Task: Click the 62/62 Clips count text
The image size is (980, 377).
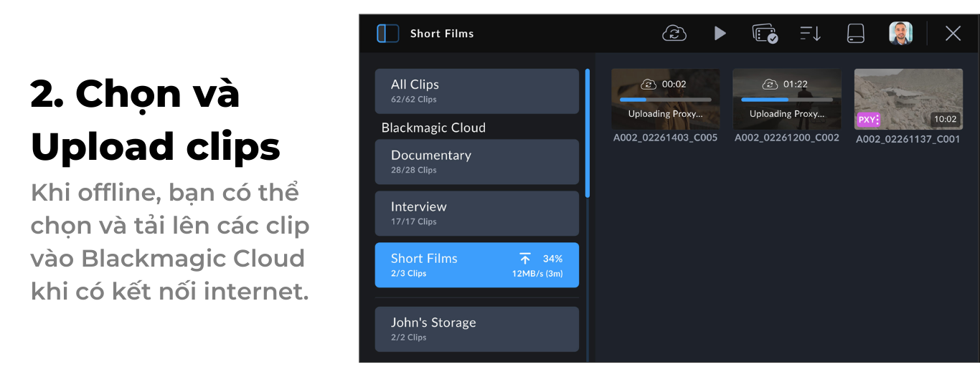Action: pos(414,100)
